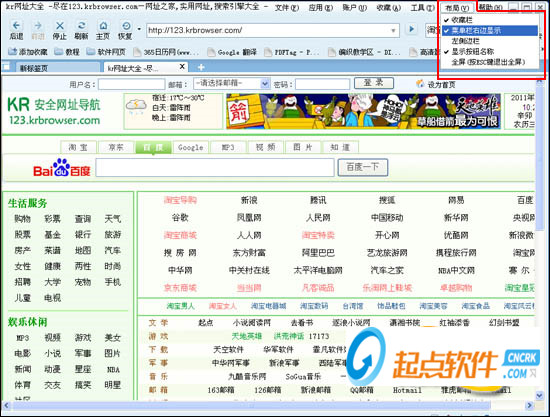This screenshot has height=417, width=550.
Task: Close the kr网址大全 tab with X
Action: tap(182, 66)
